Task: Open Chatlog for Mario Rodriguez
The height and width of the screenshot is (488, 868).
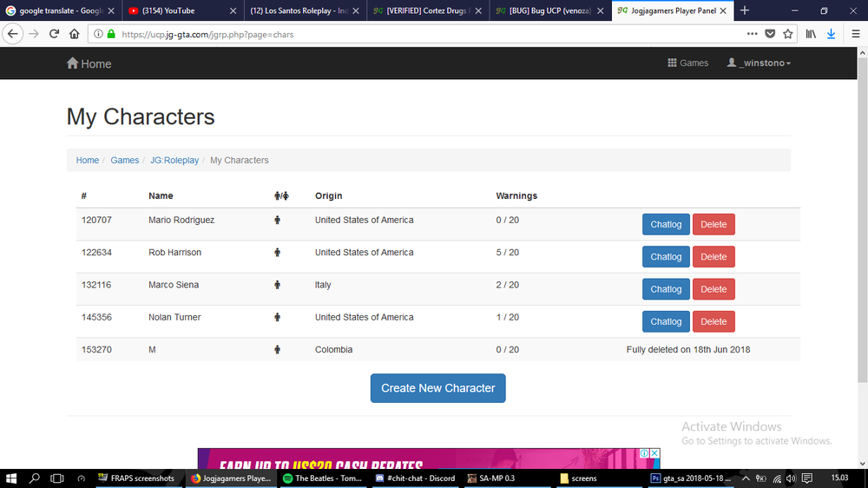Action: (x=666, y=224)
